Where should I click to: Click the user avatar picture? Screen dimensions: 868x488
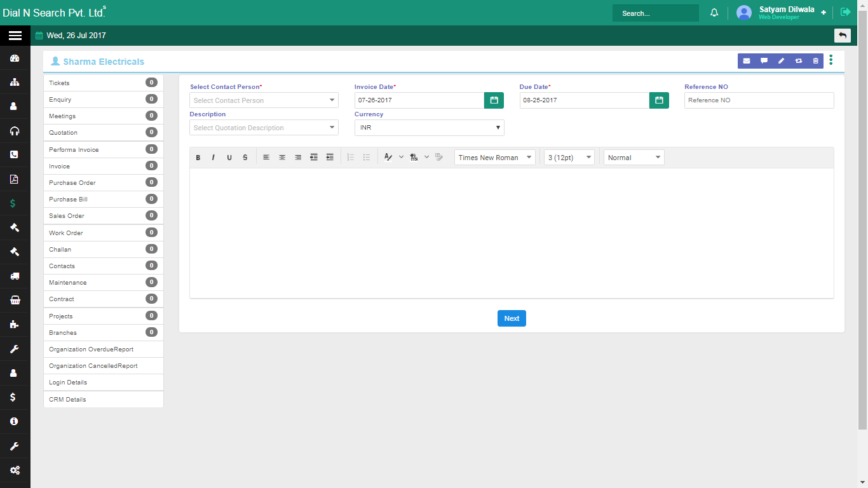point(744,13)
